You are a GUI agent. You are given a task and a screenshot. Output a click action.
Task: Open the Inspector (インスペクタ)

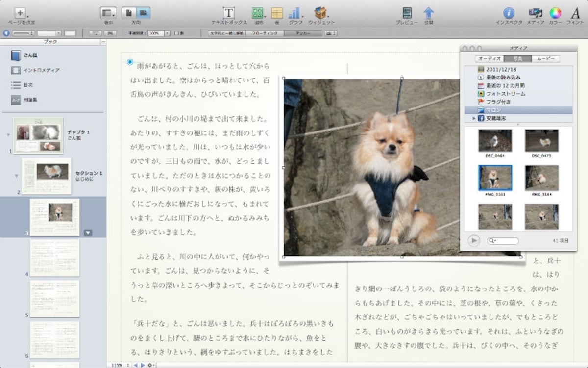tap(509, 13)
